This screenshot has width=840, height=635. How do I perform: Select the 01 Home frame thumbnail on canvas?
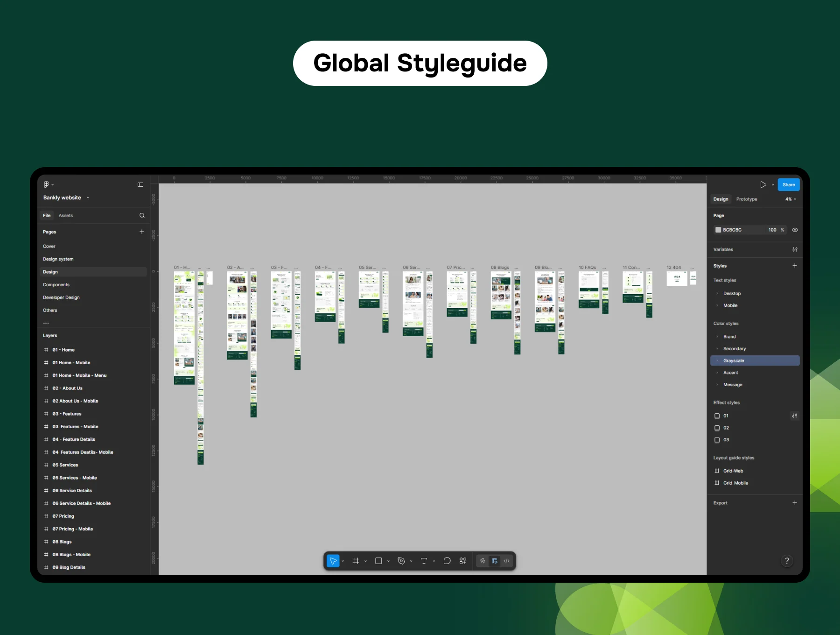pyautogui.click(x=184, y=328)
